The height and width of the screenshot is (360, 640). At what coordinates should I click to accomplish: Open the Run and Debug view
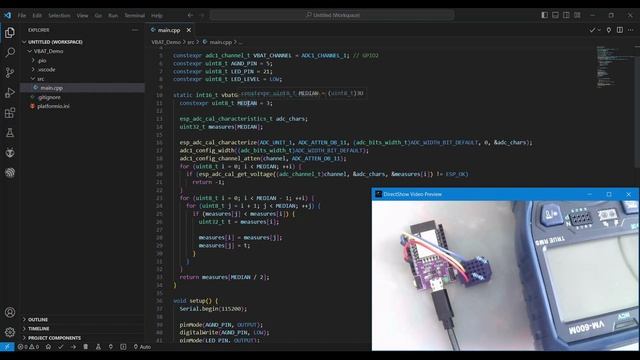coord(10,93)
